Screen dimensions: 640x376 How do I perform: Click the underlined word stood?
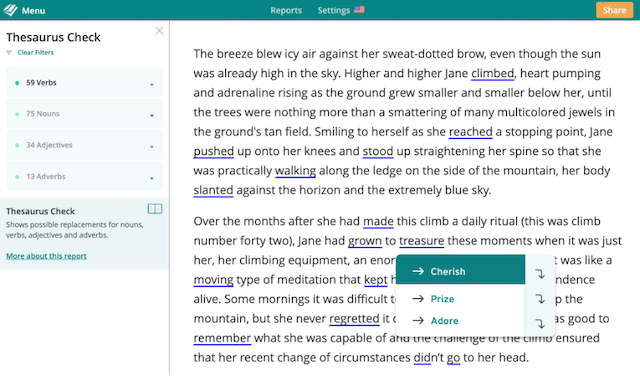point(378,151)
